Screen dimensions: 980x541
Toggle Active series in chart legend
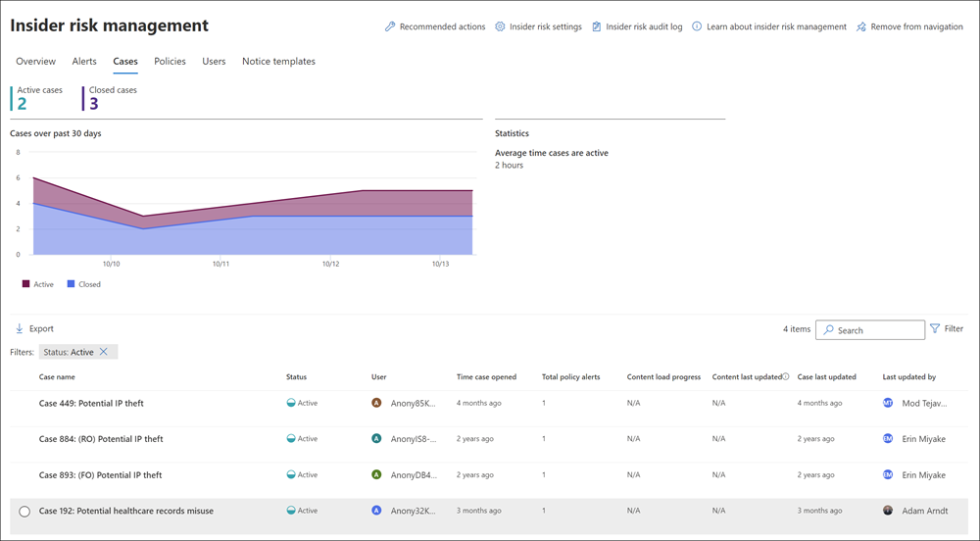[26, 284]
